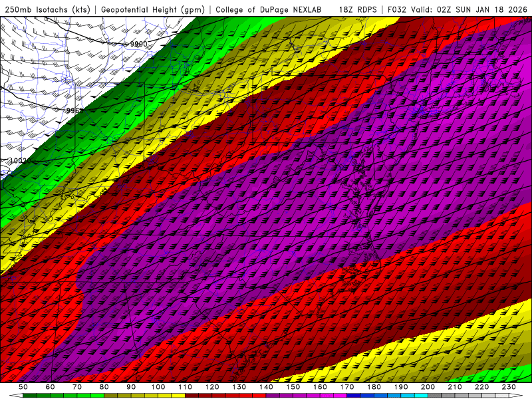The height and width of the screenshot is (399, 532).
Task: Click the 170 knot colorbar label
Action: click(347, 387)
